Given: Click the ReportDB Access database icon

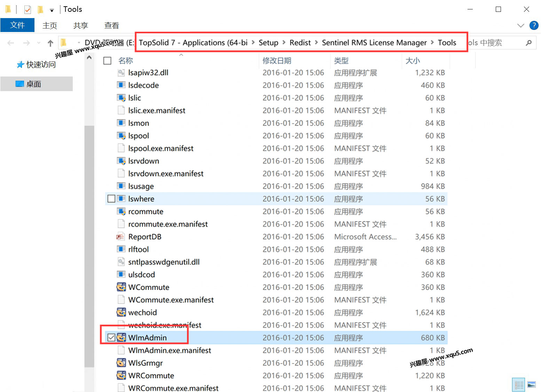Looking at the screenshot, I should tap(121, 237).
